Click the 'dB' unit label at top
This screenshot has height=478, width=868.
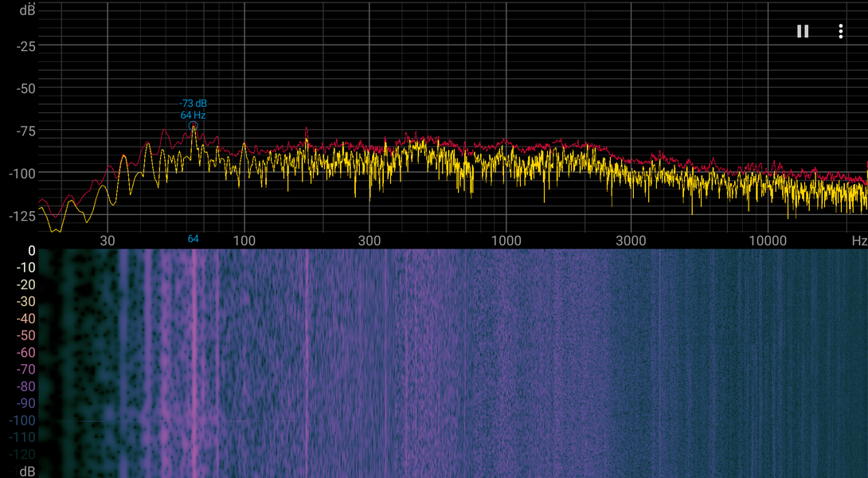[27, 10]
